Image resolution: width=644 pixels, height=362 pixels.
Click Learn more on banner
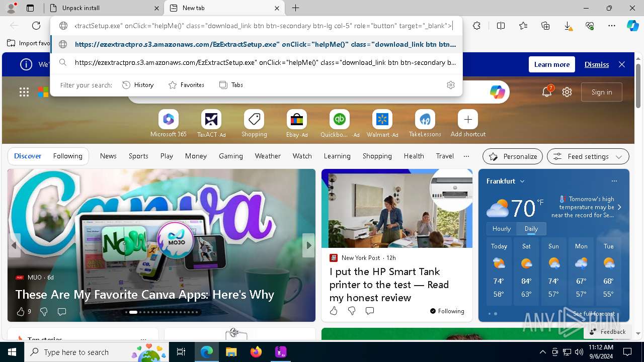click(552, 64)
